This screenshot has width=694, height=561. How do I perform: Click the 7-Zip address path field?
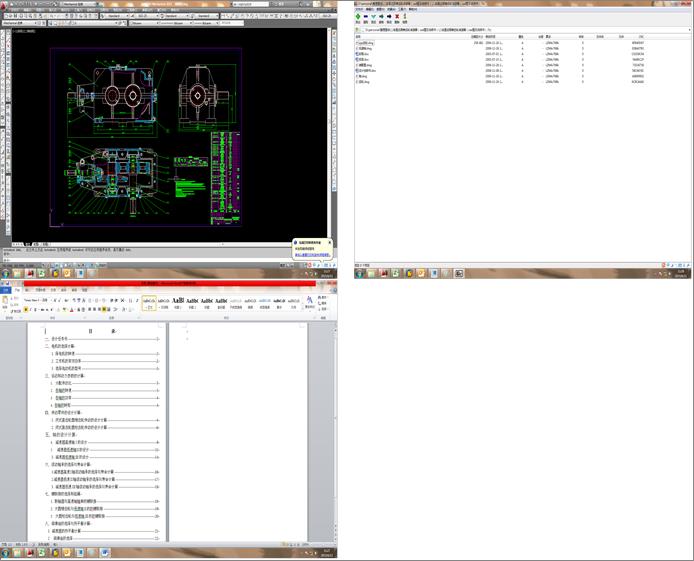(524, 30)
